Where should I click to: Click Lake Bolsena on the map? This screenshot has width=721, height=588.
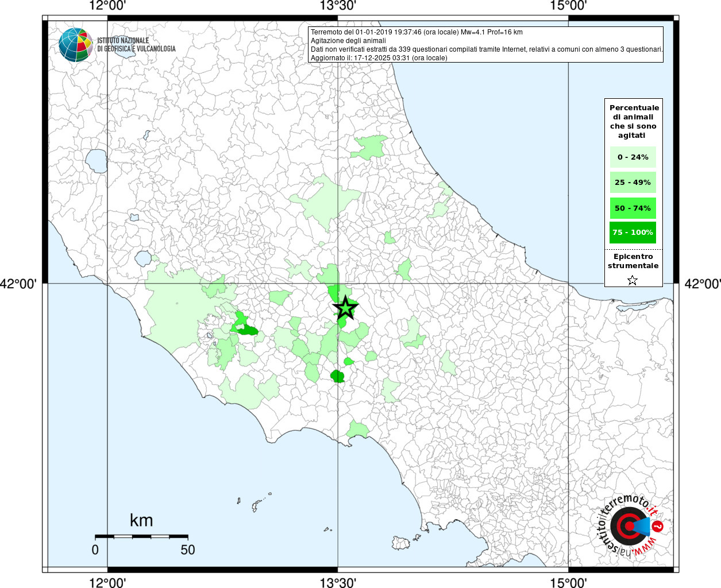point(97,161)
